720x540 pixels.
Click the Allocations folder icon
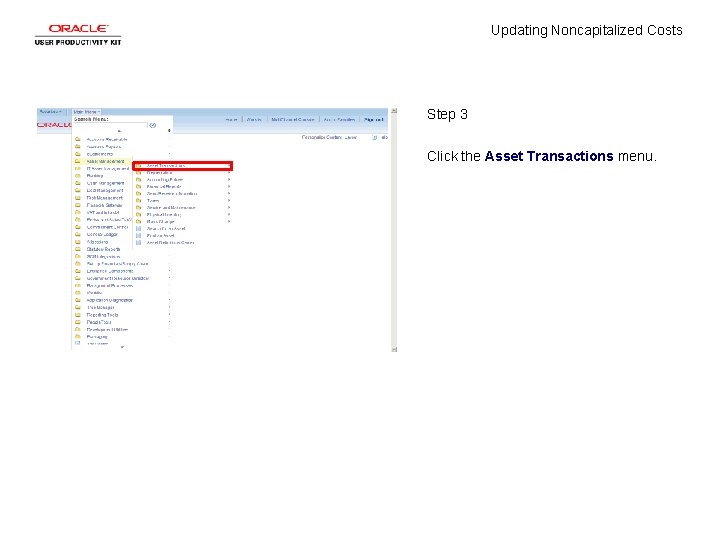[x=78, y=242]
